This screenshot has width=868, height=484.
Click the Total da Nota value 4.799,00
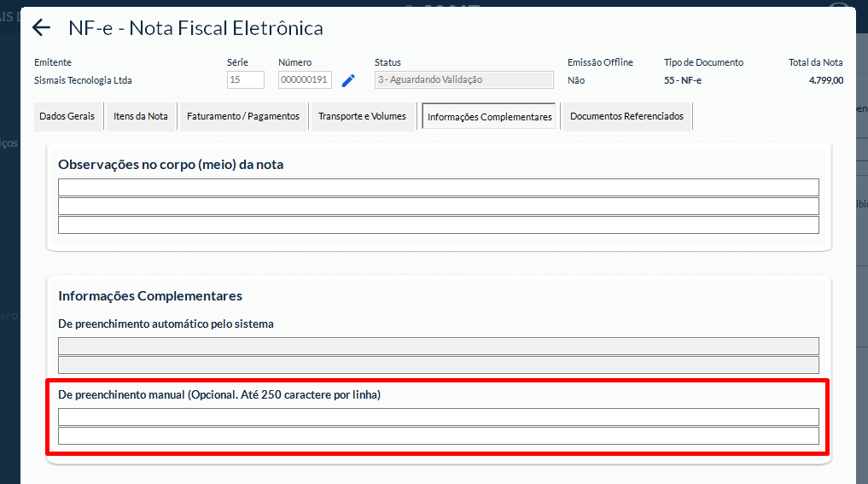825,80
